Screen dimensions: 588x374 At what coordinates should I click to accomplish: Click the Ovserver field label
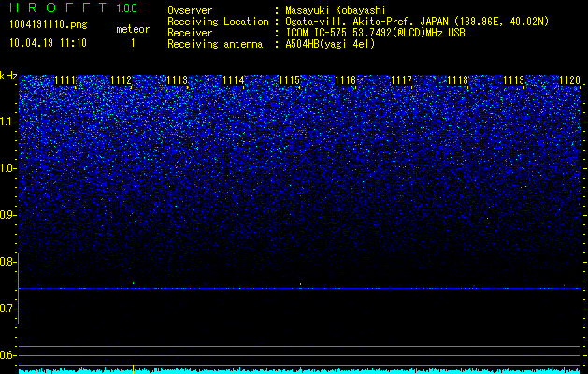click(x=190, y=10)
